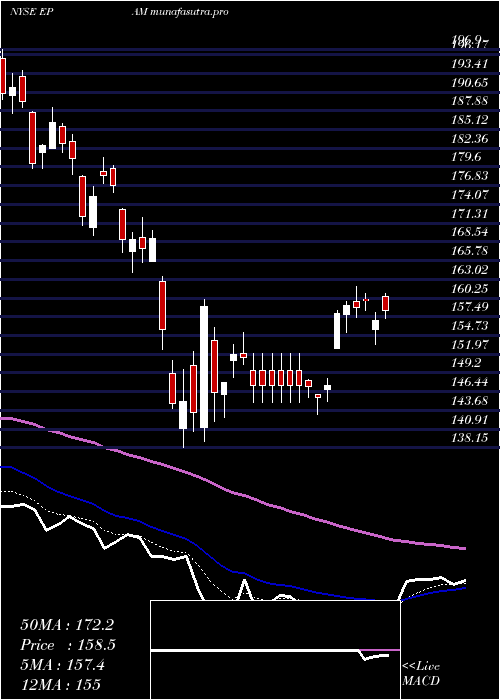The height and width of the screenshot is (700, 500).
Task: Click the AM munafasutra.pro title text
Action: [x=180, y=12]
